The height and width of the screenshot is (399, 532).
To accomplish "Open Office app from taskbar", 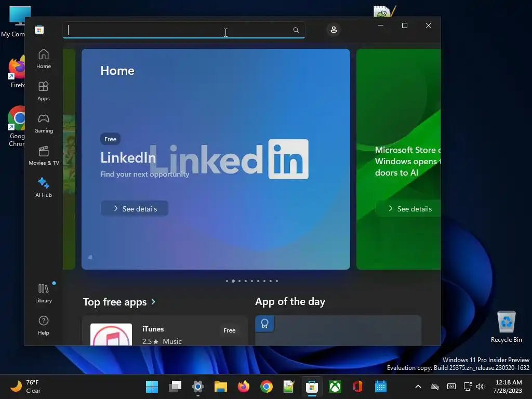I will tap(357, 387).
